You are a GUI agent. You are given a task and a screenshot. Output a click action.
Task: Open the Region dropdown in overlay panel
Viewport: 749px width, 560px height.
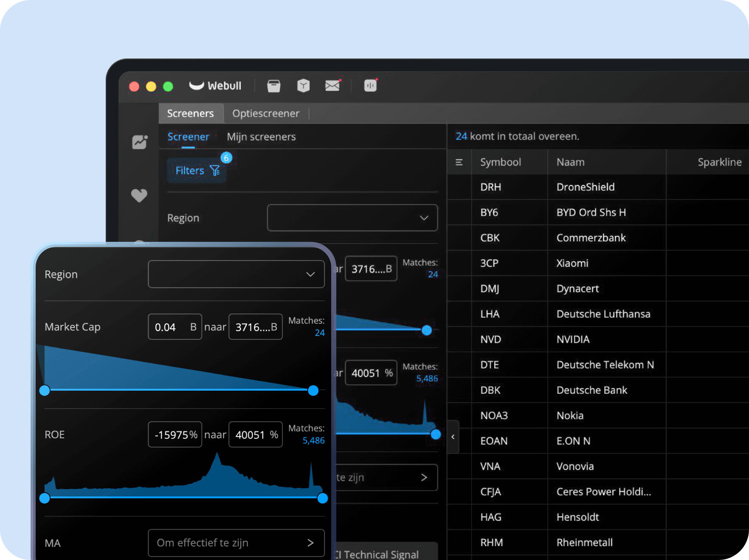[x=236, y=274]
